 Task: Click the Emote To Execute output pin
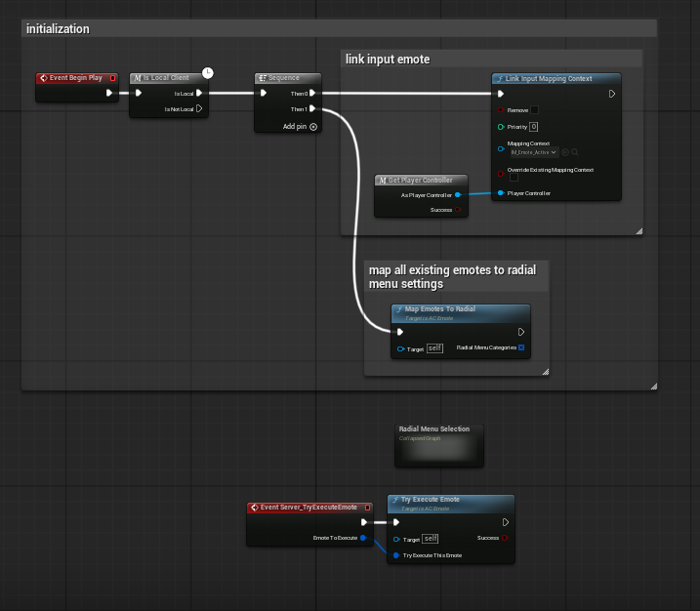pyautogui.click(x=363, y=538)
